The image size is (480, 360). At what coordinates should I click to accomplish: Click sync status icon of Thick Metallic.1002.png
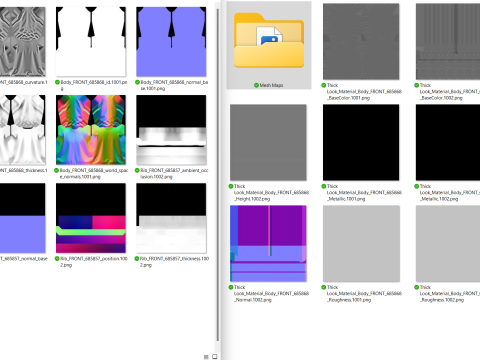pyautogui.click(x=417, y=186)
